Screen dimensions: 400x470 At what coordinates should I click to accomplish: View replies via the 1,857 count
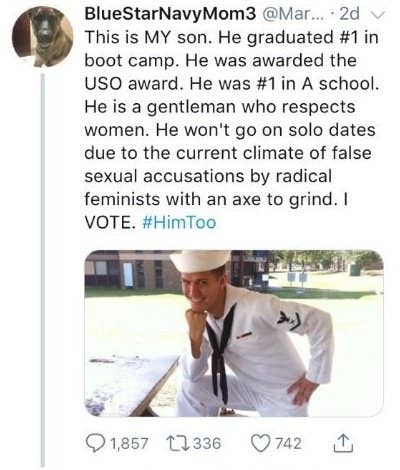(129, 444)
